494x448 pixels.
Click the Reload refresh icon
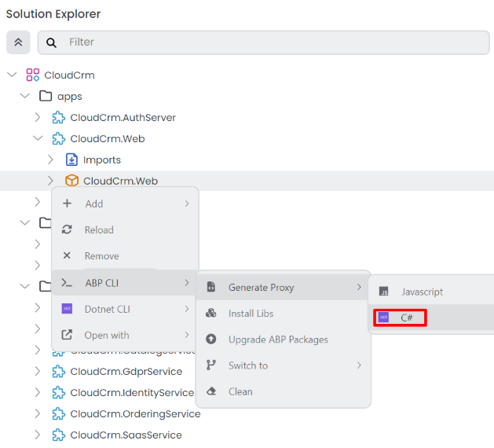click(67, 230)
